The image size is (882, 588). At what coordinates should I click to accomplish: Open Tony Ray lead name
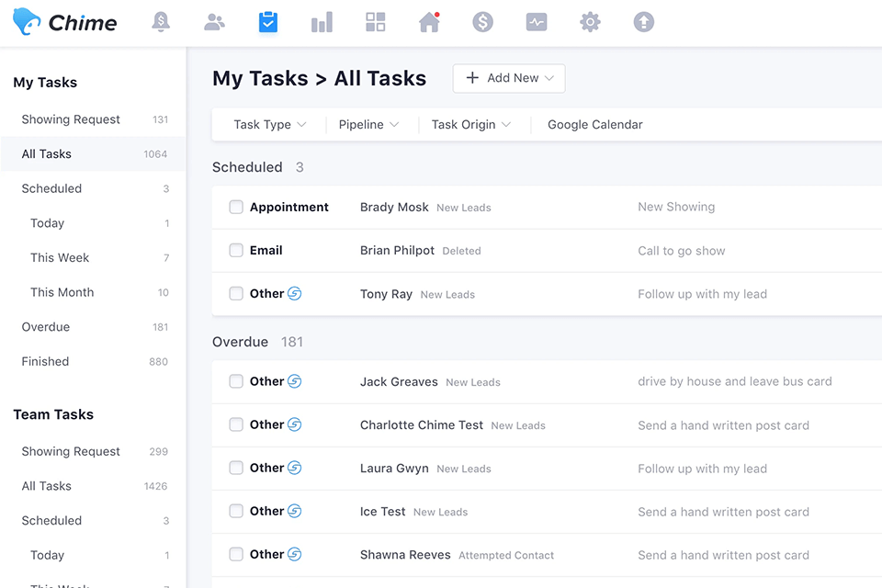(386, 294)
